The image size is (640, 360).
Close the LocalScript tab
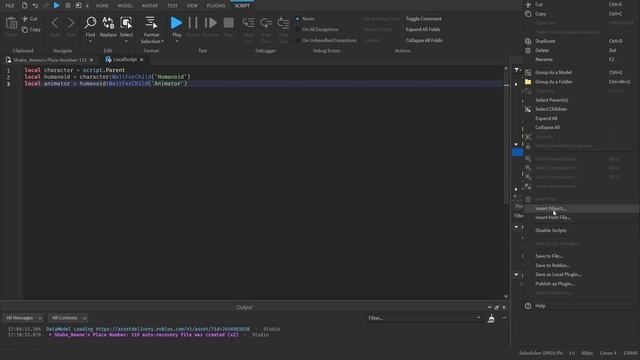(x=142, y=60)
